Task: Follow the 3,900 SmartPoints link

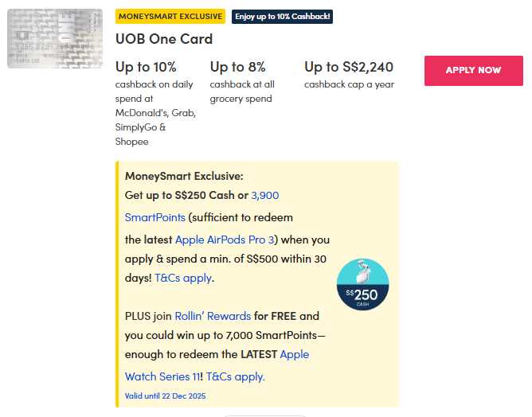Action: pyautogui.click(x=264, y=196)
